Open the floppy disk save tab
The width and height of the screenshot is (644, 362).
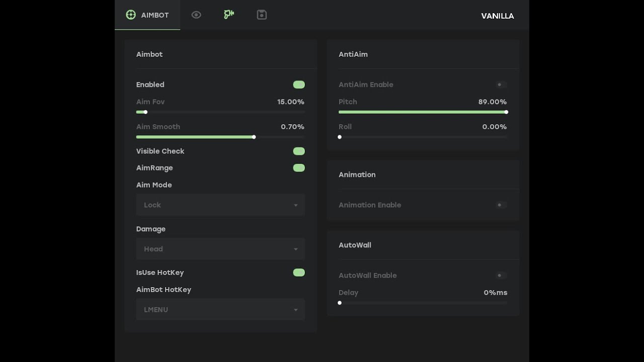[262, 15]
